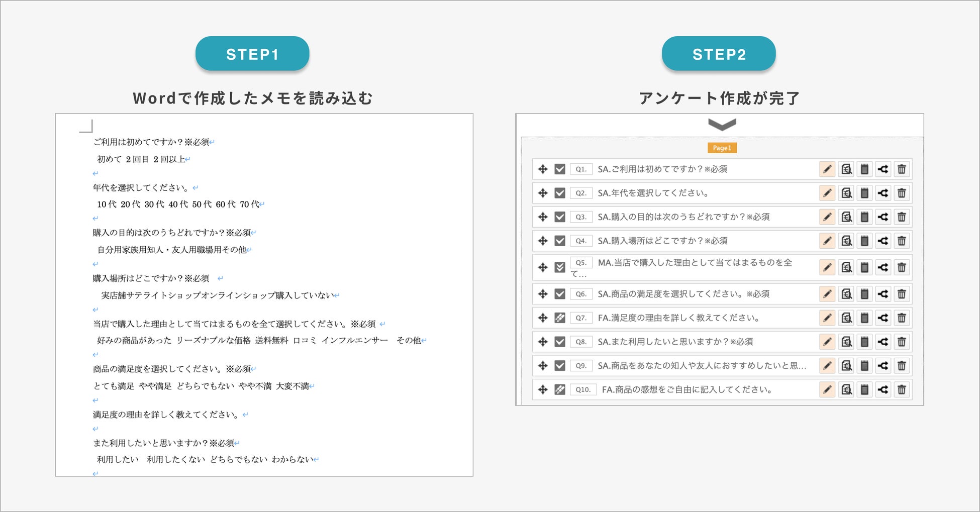Click the checkmark box in the Q8 row
This screenshot has height=512, width=980.
click(x=560, y=342)
